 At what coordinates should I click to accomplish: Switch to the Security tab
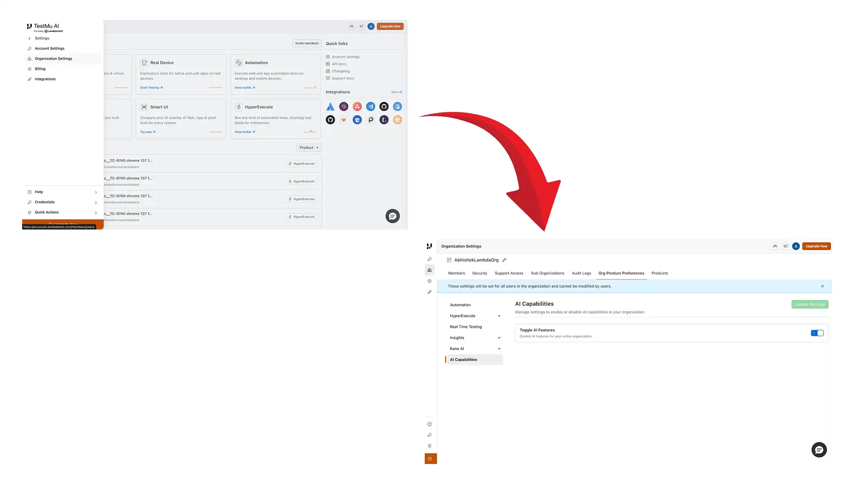(x=480, y=273)
